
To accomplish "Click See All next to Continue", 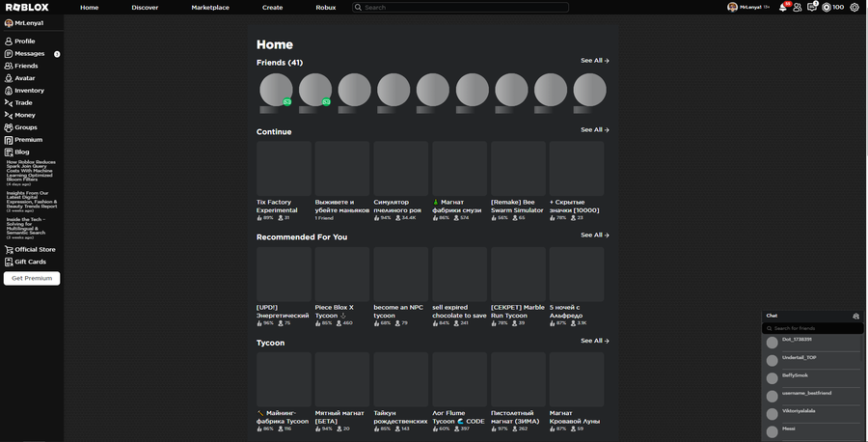I will [x=595, y=129].
